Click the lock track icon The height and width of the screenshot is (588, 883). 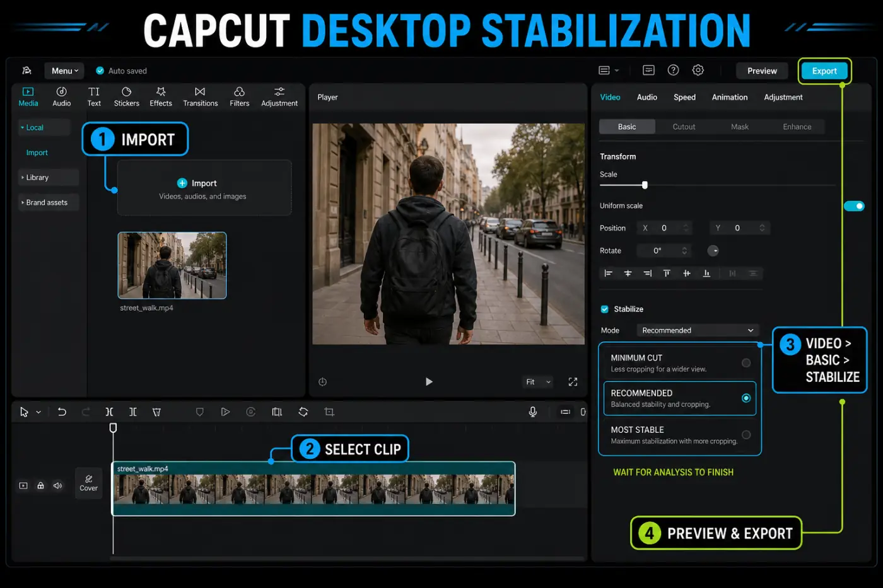tap(40, 485)
